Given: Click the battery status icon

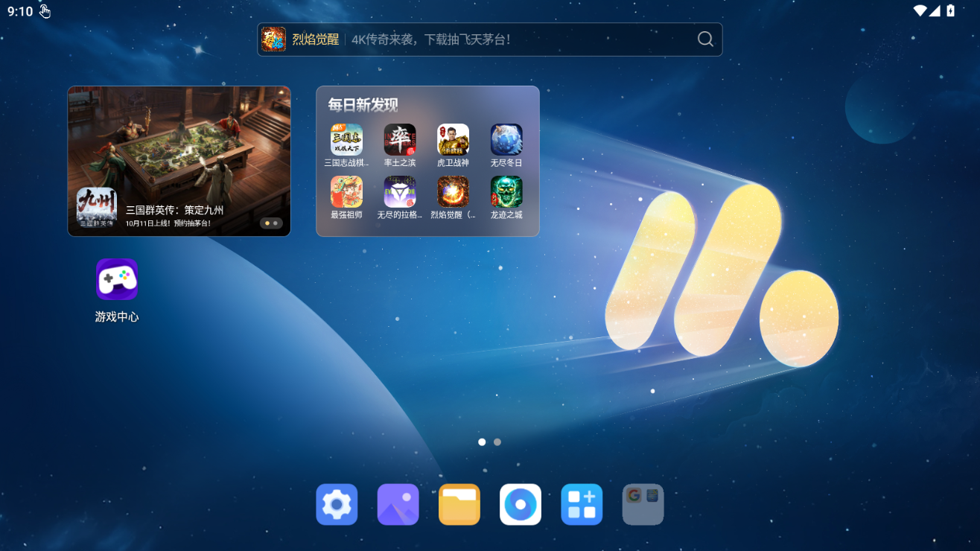Looking at the screenshot, I should [x=951, y=10].
